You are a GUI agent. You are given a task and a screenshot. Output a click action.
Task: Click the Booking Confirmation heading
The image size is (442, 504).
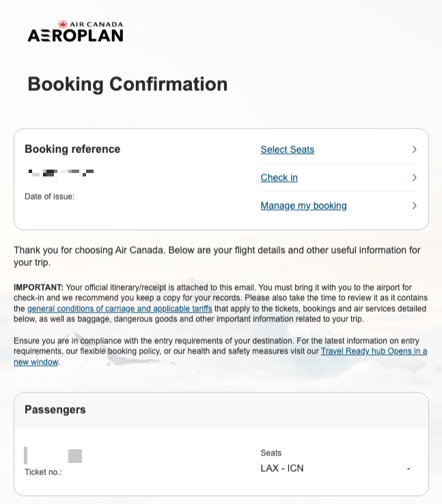point(127,84)
